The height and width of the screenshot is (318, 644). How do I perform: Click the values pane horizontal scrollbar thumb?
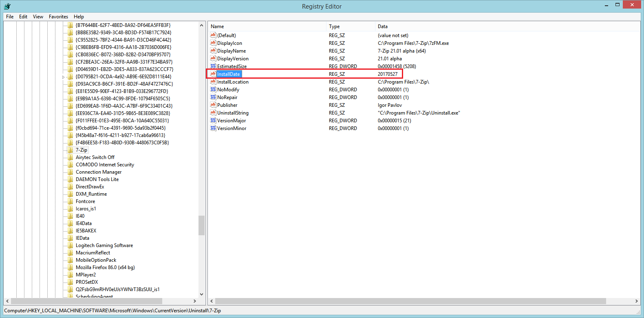coord(410,301)
